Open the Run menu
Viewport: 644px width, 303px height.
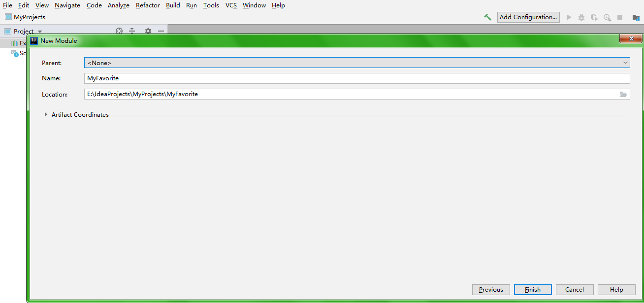[192, 5]
